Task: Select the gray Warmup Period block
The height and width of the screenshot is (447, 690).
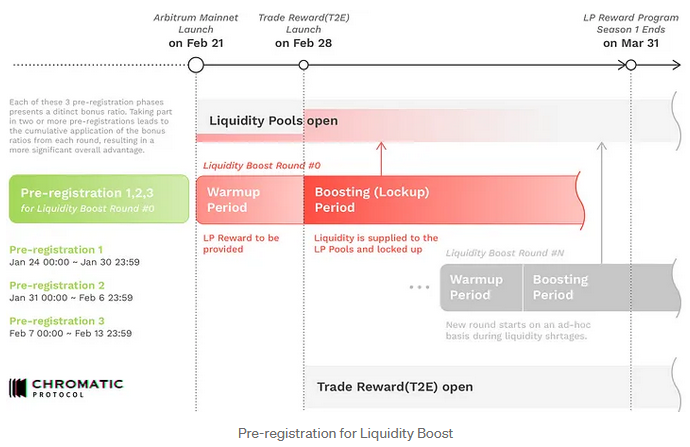Action: pos(481,287)
